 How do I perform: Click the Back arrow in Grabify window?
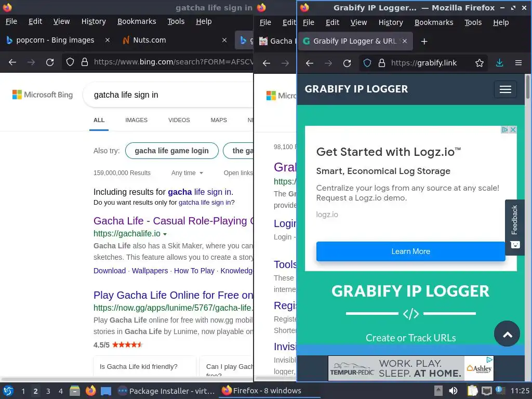(310, 63)
